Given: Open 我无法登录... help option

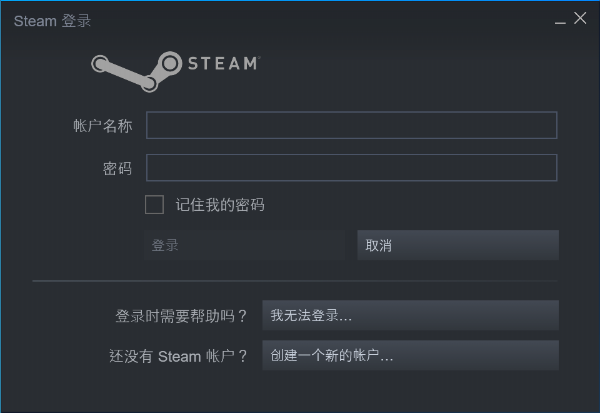Looking at the screenshot, I should click(x=411, y=315).
